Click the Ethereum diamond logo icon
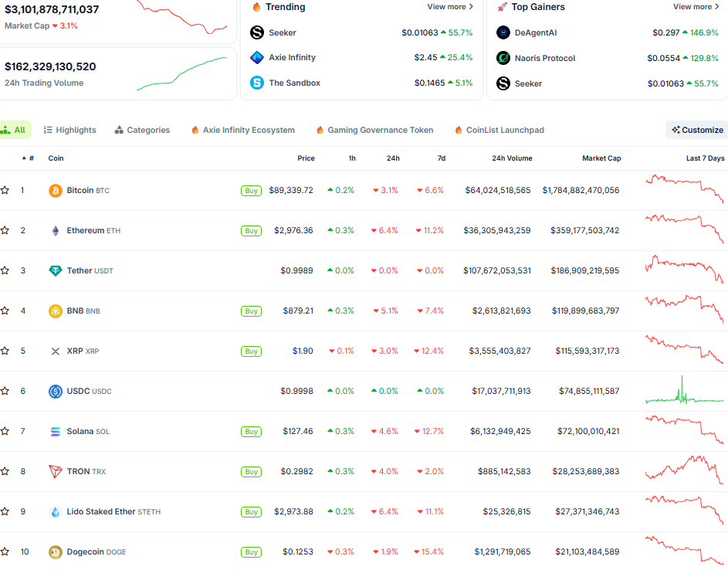Image resolution: width=728 pixels, height=570 pixels. (56, 230)
